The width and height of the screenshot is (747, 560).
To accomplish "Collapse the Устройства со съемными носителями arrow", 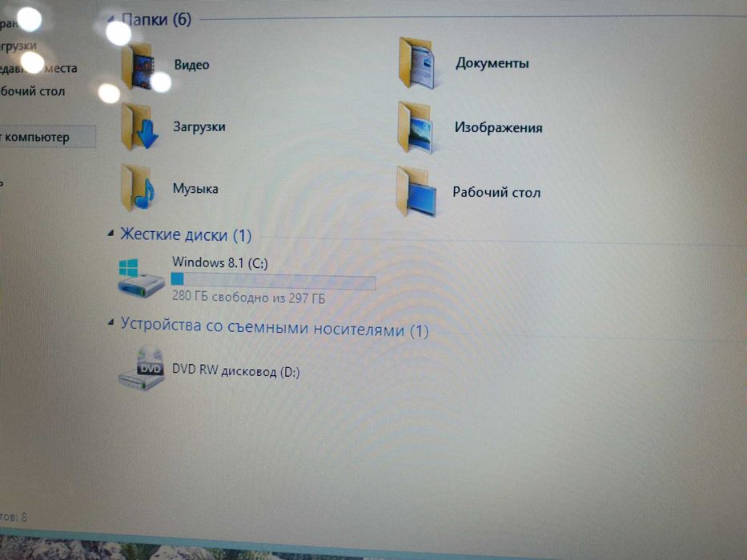I will pyautogui.click(x=110, y=322).
